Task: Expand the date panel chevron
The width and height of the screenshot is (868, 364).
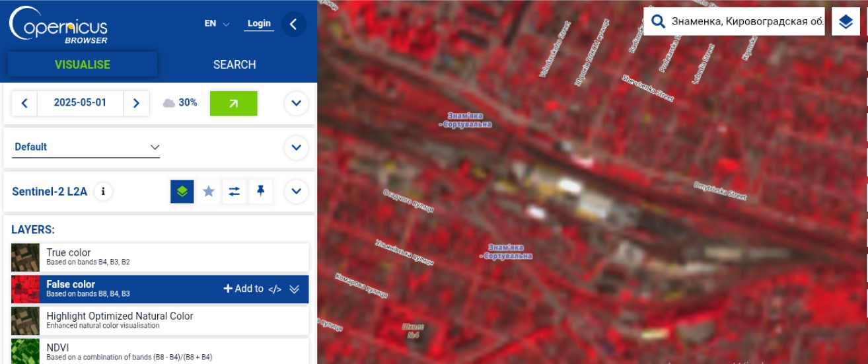Action: (296, 103)
